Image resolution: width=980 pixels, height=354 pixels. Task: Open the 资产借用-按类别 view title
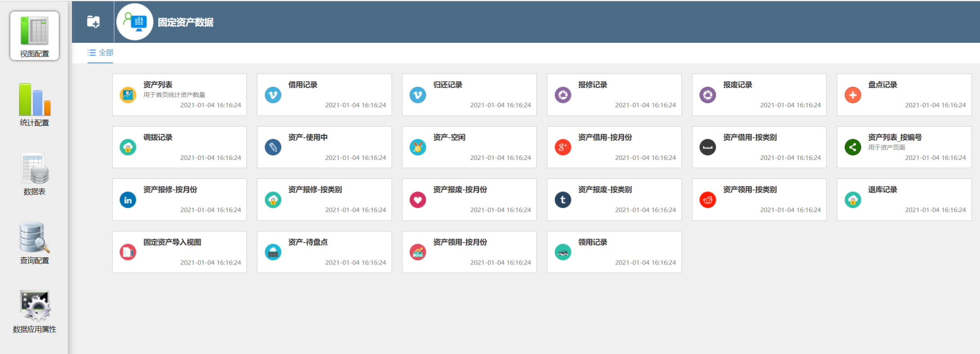[750, 137]
